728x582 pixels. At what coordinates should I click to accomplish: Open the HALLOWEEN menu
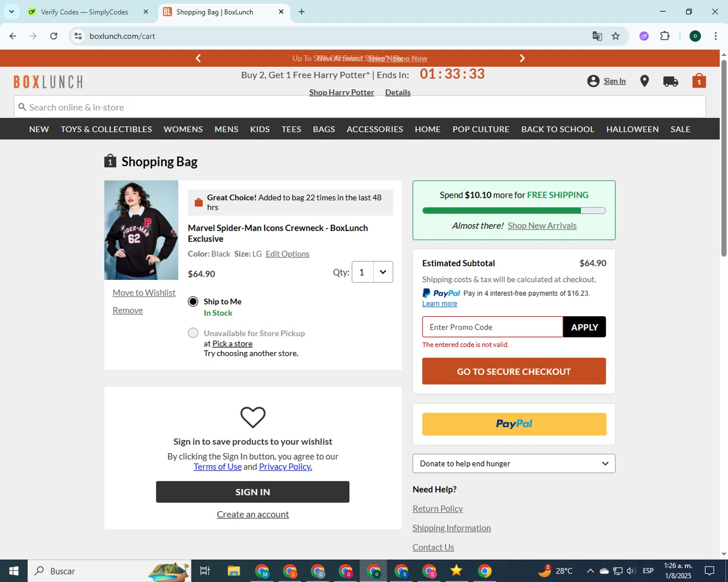click(632, 129)
